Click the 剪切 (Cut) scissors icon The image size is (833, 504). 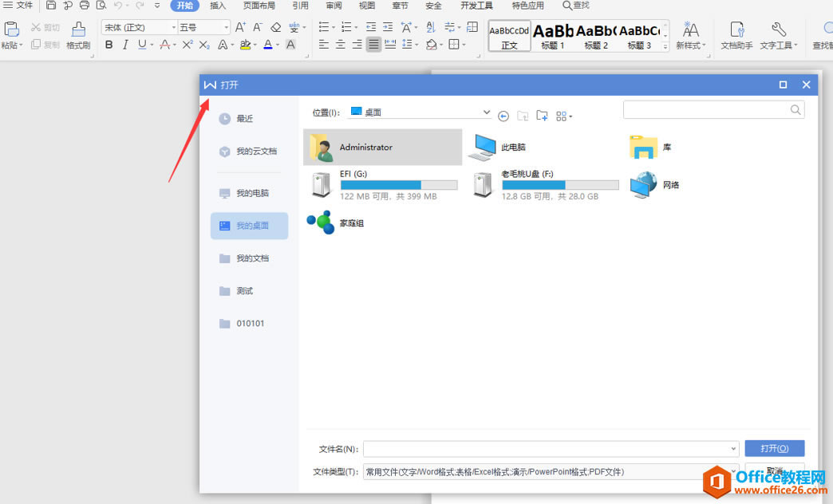(36, 27)
